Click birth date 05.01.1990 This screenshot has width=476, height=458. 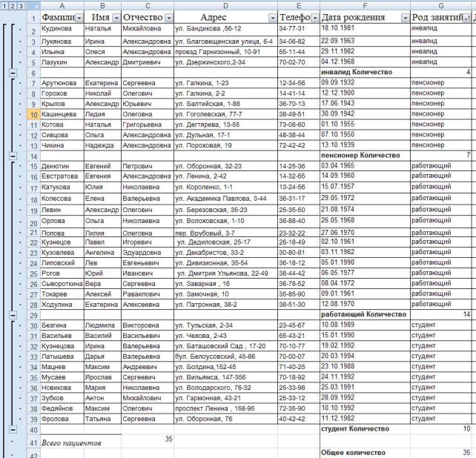tap(337, 262)
